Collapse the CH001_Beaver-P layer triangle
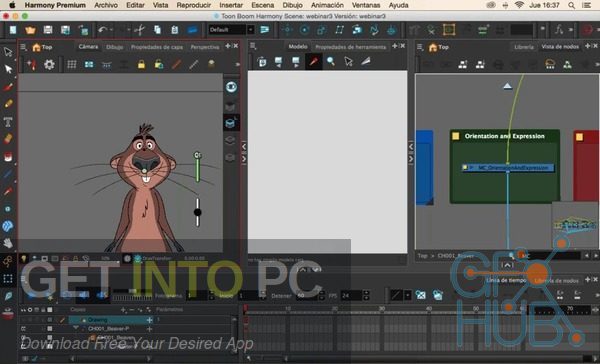The width and height of the screenshot is (600, 364). pyautogui.click(x=76, y=328)
